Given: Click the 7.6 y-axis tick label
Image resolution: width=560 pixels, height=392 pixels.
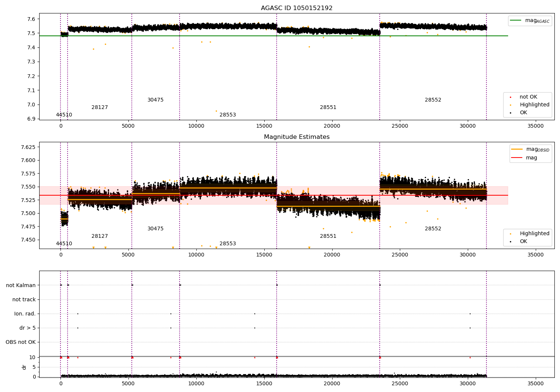Looking at the screenshot, I should 31,19.
